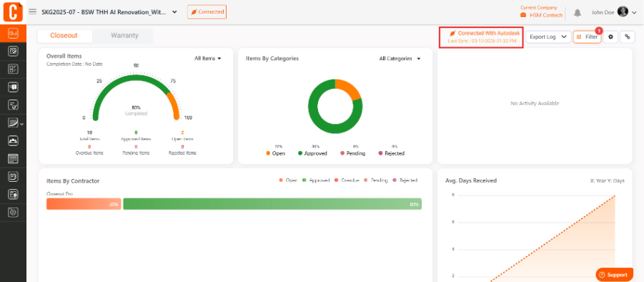Screen dimensions: 644x282
Task: Open the gear settings button near Filter
Action: point(610,37)
